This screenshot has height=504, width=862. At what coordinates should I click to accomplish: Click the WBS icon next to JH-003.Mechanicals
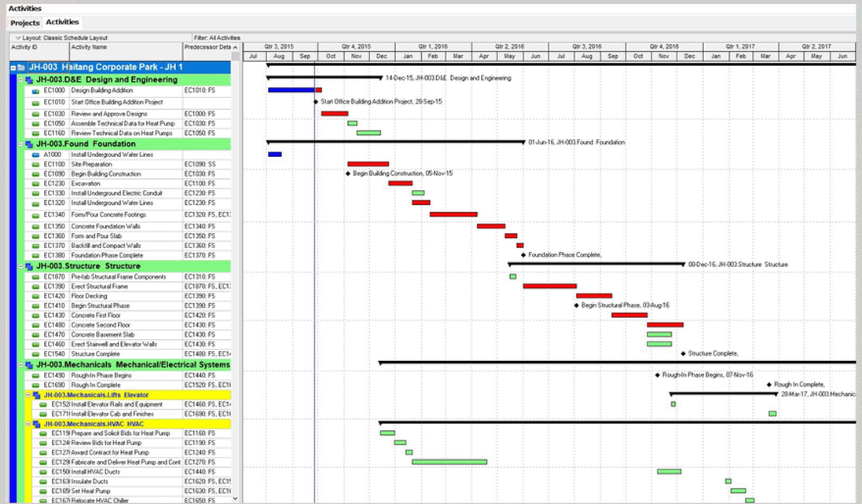(29, 364)
